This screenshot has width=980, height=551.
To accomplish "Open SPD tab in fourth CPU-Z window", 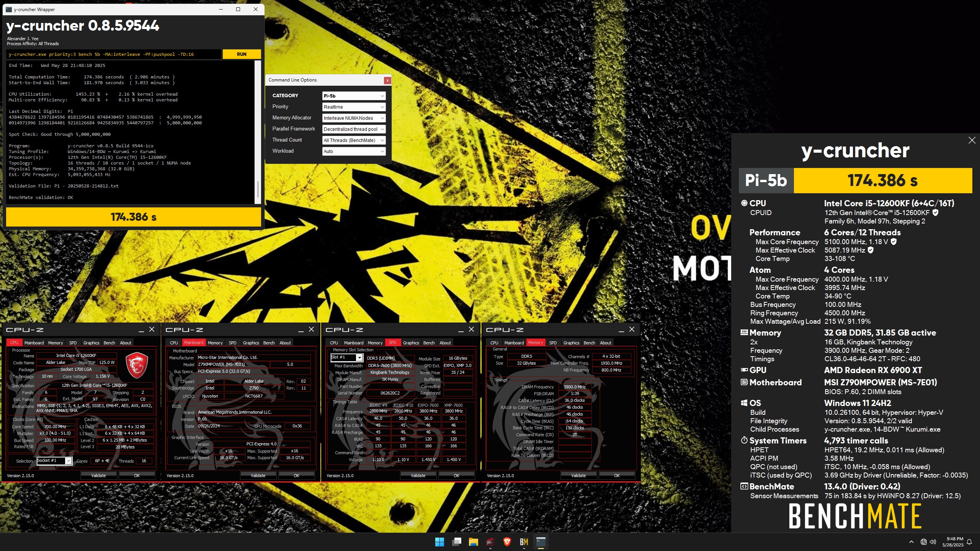I will tap(553, 343).
